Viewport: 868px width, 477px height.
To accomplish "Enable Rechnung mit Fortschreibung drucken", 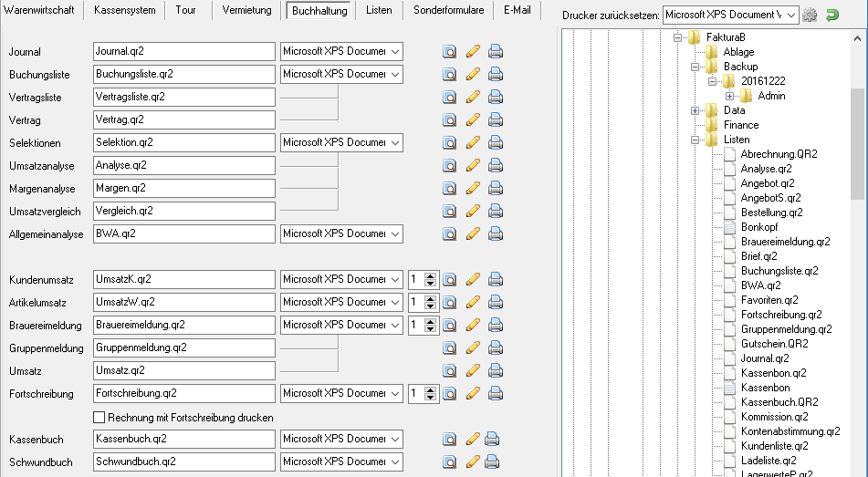I will [x=99, y=417].
